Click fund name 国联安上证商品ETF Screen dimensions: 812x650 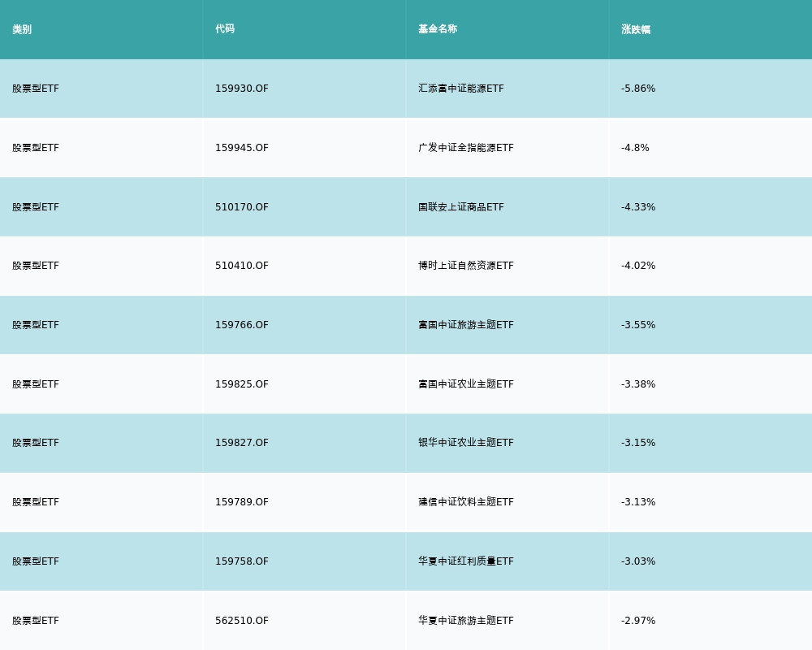(461, 207)
